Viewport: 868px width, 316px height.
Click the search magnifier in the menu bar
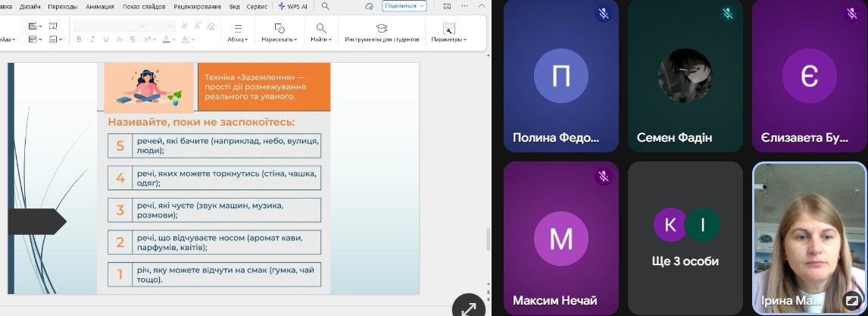point(326,6)
